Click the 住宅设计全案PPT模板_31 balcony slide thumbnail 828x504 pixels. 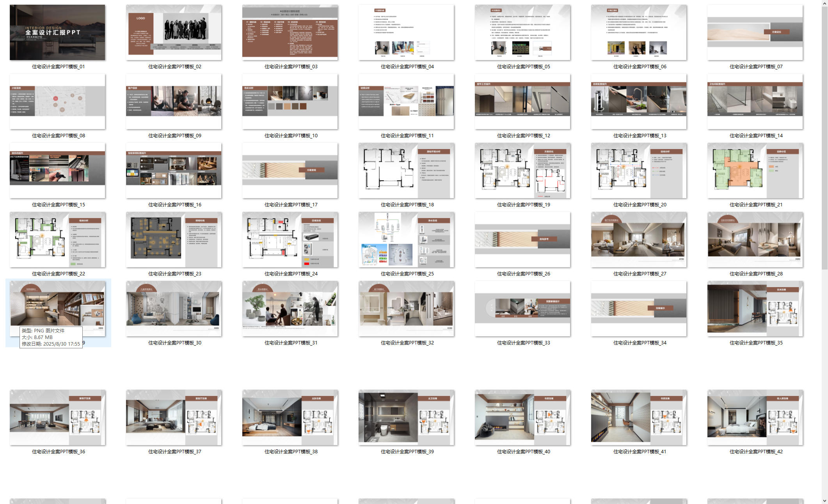click(290, 309)
